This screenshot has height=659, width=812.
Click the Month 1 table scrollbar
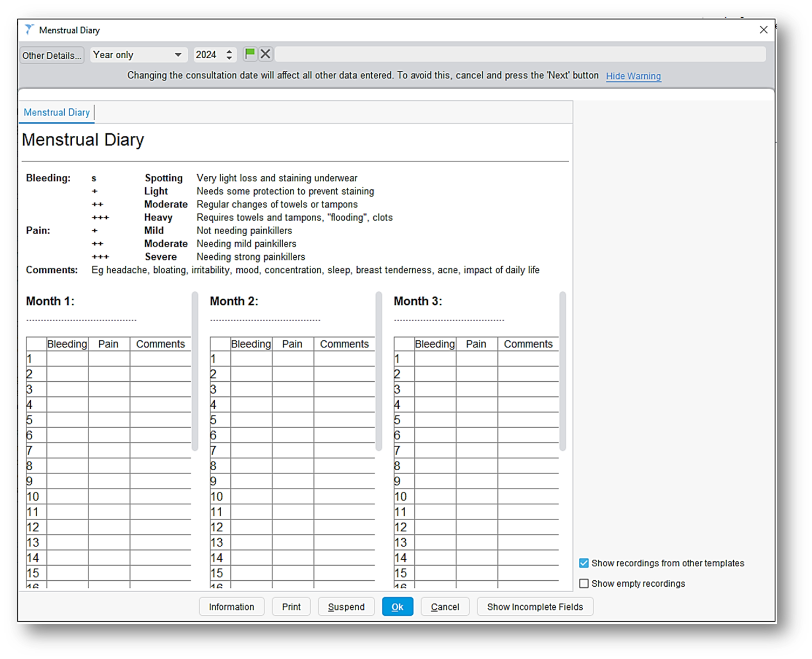(195, 371)
